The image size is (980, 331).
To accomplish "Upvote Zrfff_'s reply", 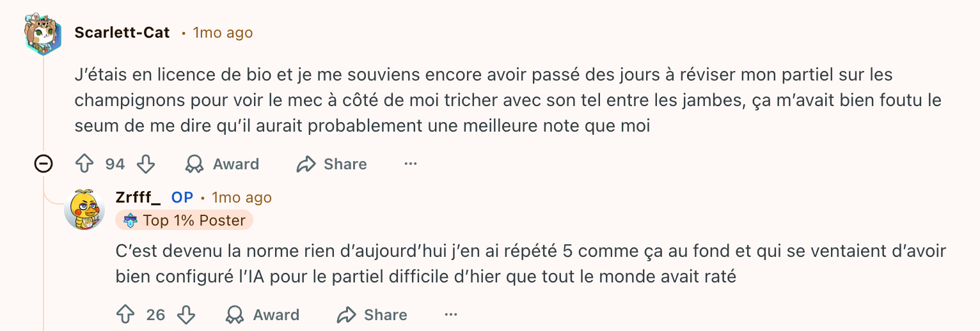I will point(125,315).
